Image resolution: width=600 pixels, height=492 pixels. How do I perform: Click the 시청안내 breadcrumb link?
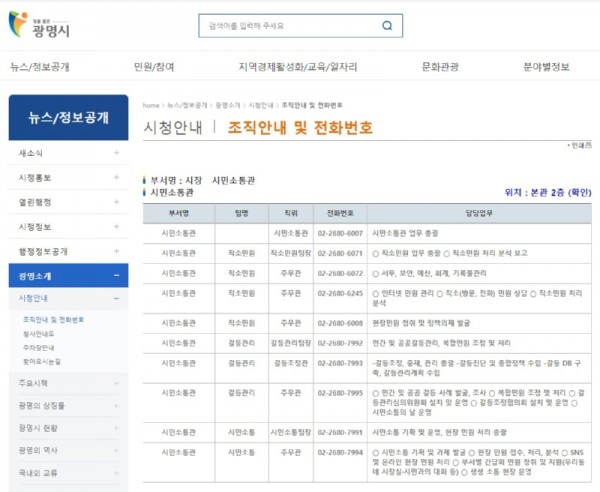point(261,105)
